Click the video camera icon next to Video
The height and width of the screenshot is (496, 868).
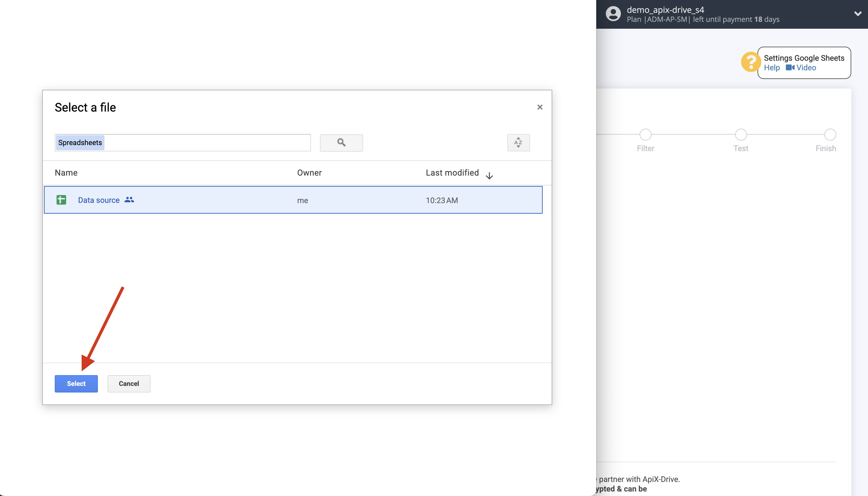tap(790, 68)
